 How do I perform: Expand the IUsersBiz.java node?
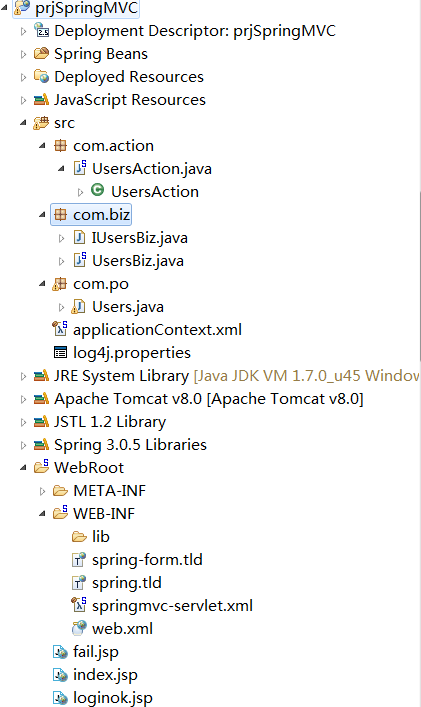click(x=61, y=238)
